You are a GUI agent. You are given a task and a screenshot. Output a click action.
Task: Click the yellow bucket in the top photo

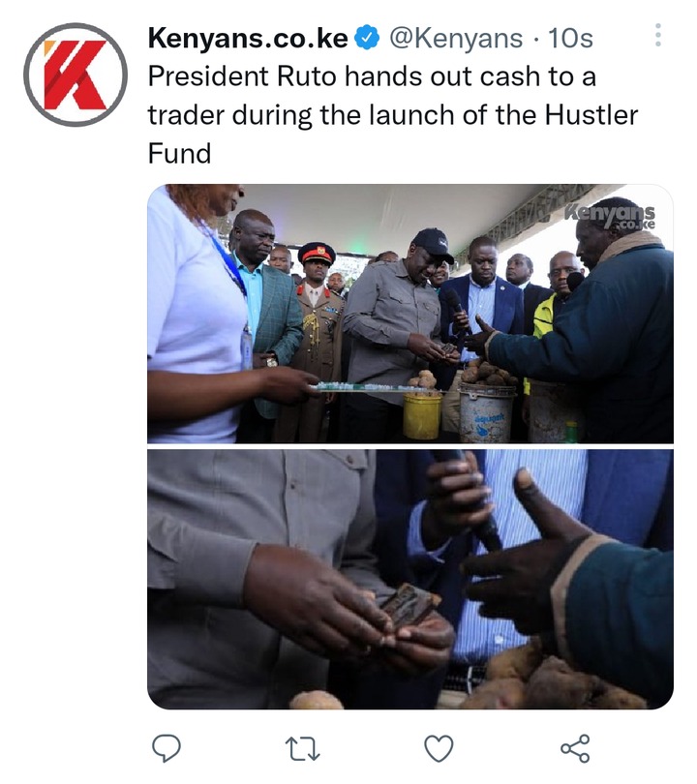(422, 414)
